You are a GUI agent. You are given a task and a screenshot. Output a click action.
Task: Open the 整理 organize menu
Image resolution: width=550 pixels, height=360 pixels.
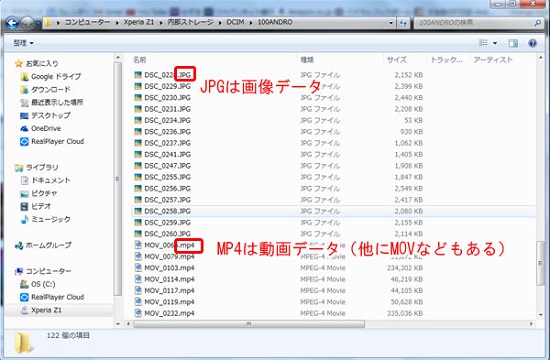[x=23, y=43]
